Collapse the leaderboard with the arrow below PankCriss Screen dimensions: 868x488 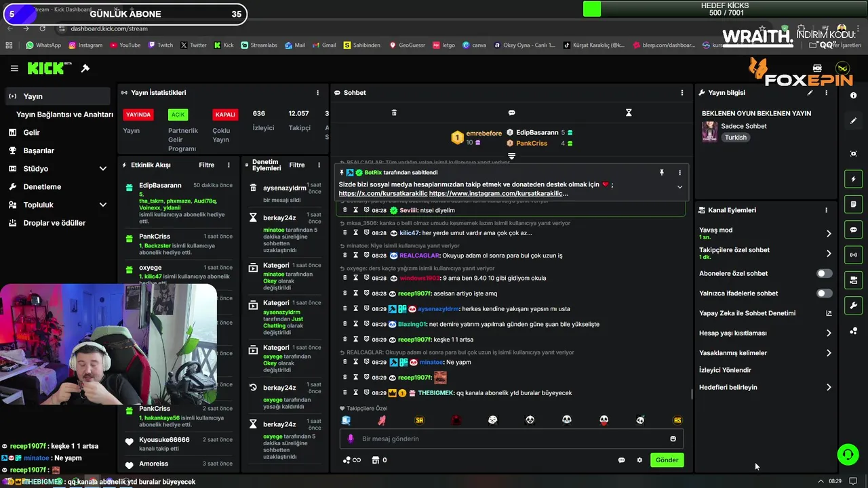pos(511,156)
